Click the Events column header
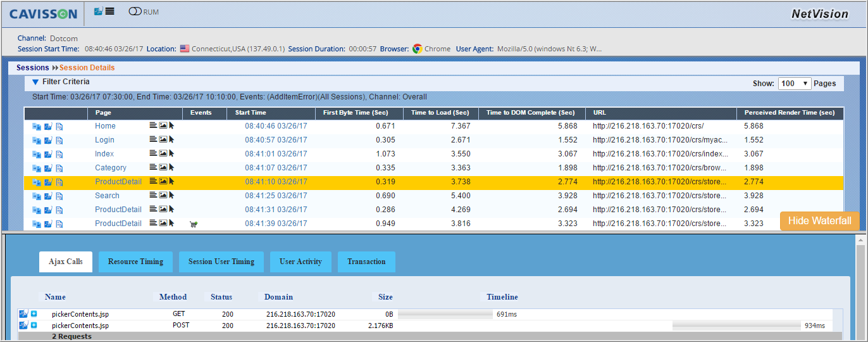Viewport: 868px width, 342px height. click(x=201, y=113)
